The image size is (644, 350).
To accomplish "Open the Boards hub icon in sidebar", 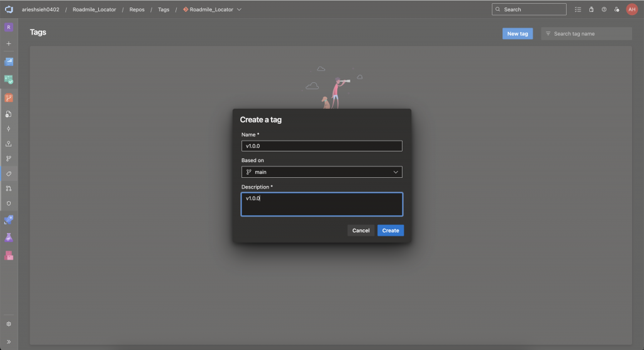I will pos(9,80).
